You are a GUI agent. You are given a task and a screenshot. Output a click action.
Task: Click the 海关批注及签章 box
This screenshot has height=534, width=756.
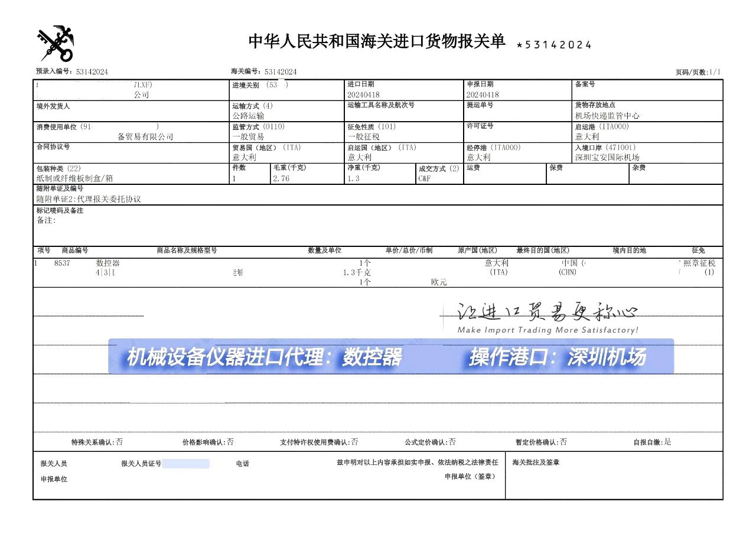point(614,476)
